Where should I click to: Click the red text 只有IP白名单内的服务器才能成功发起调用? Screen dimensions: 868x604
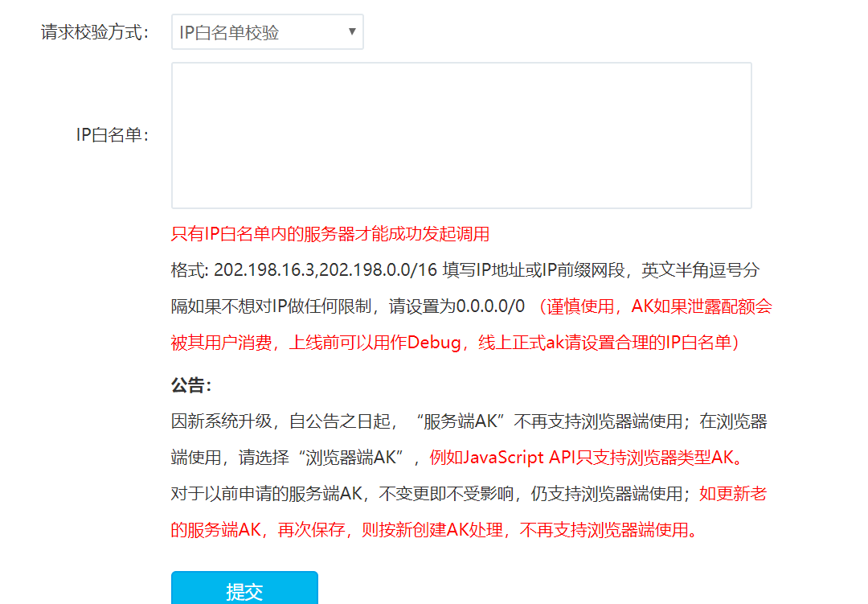coord(330,234)
